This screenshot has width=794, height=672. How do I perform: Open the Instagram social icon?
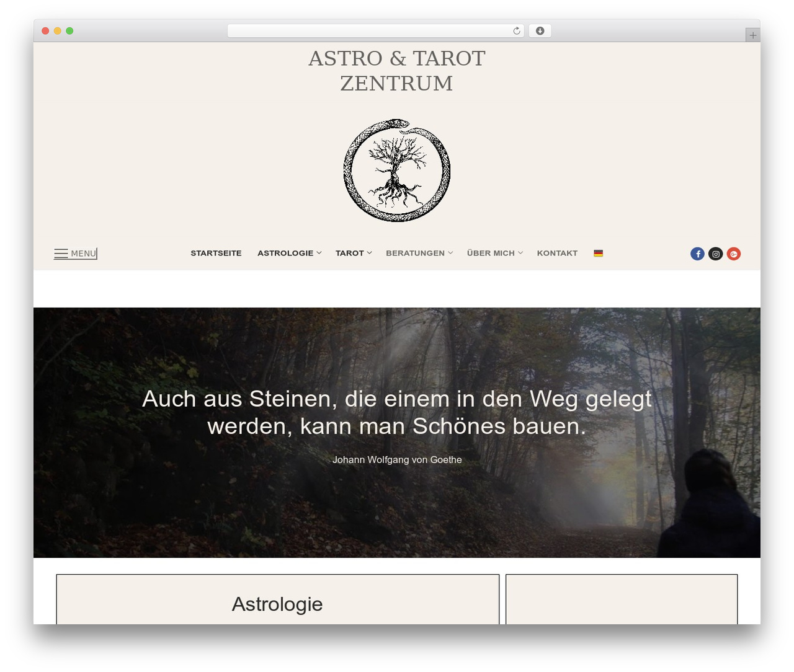(x=715, y=254)
